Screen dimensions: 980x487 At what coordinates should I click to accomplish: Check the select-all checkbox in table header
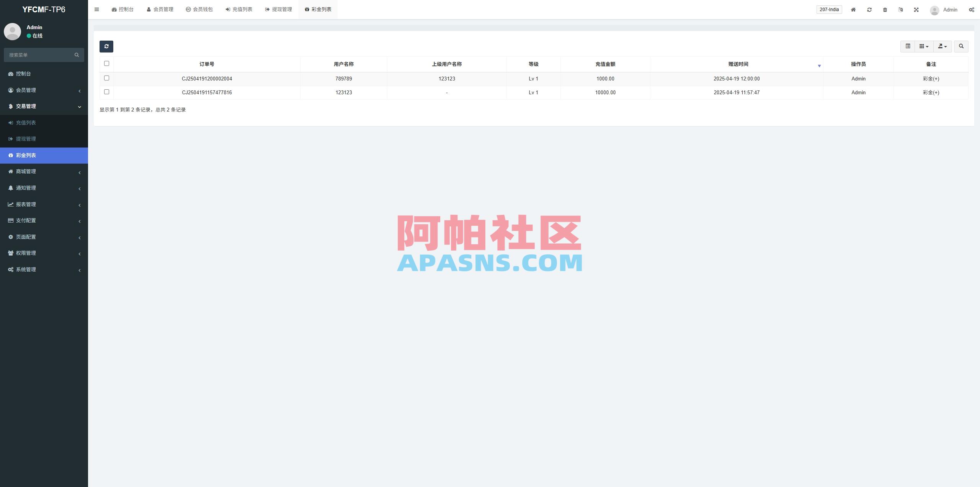pyautogui.click(x=107, y=63)
